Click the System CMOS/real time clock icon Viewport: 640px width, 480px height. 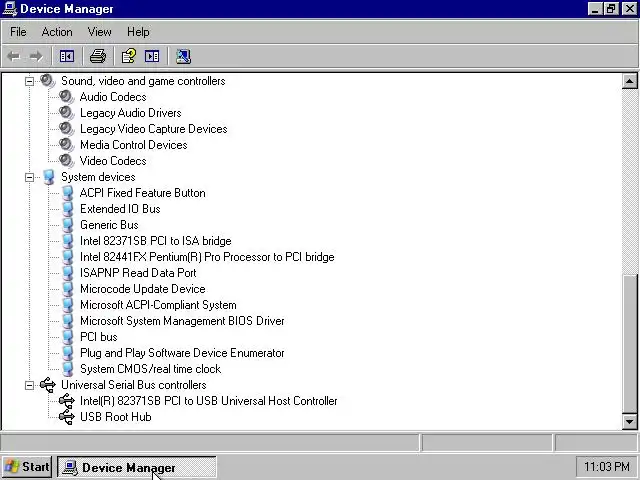pos(68,369)
